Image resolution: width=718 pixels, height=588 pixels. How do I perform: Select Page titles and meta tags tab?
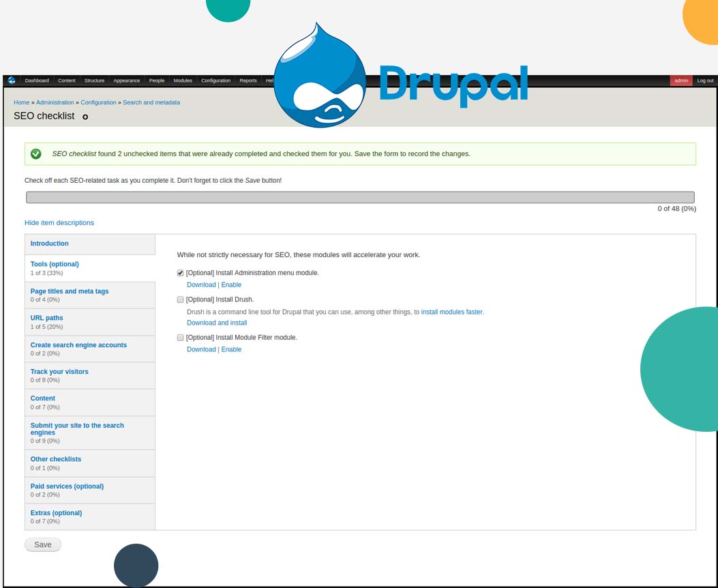90,295
